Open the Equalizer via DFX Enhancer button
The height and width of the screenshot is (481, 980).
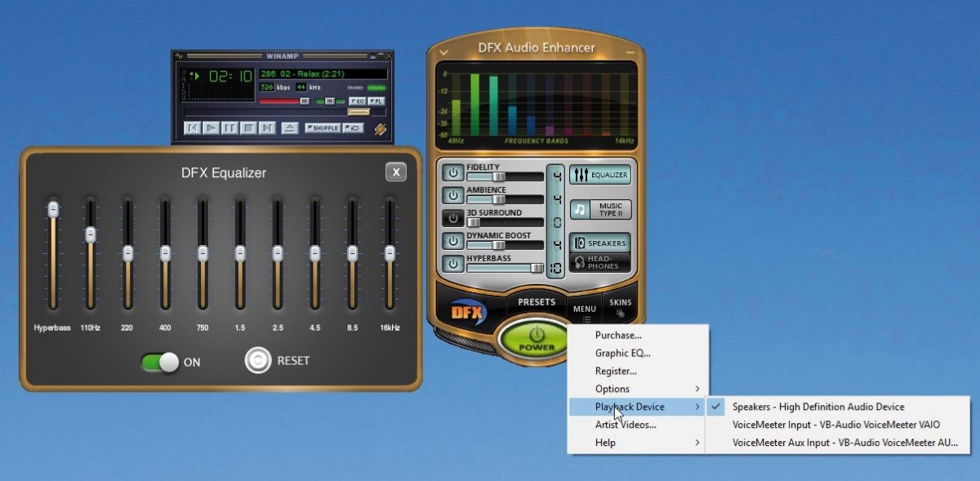point(600,175)
